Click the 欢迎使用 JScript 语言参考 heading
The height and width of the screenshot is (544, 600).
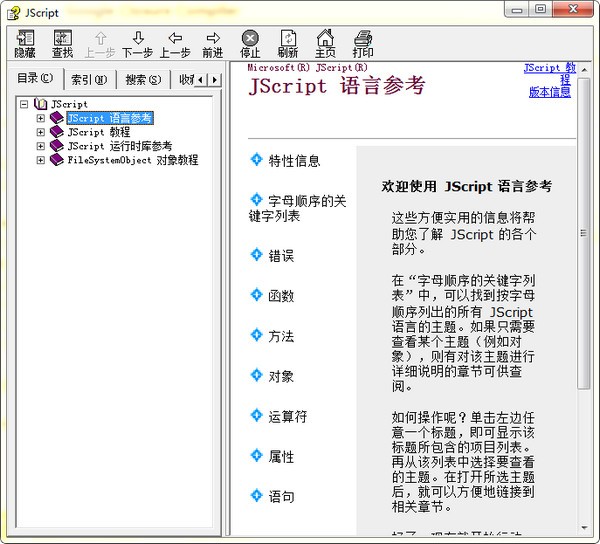click(466, 186)
